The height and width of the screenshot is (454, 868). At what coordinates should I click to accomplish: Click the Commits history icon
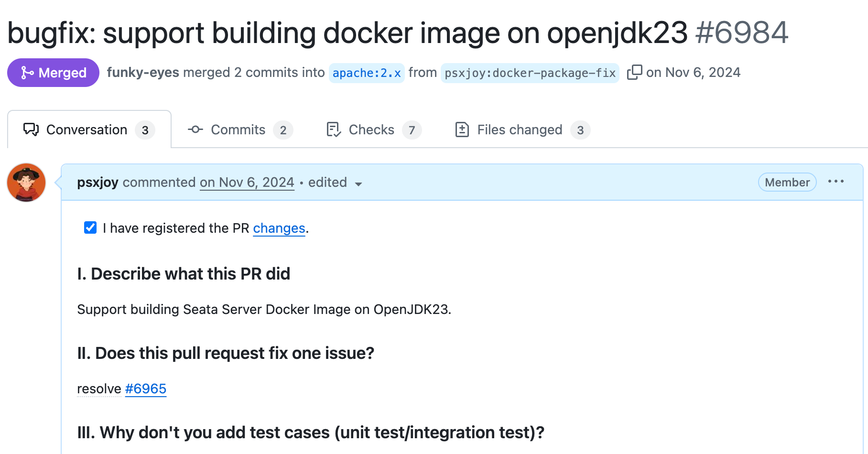pyautogui.click(x=195, y=130)
